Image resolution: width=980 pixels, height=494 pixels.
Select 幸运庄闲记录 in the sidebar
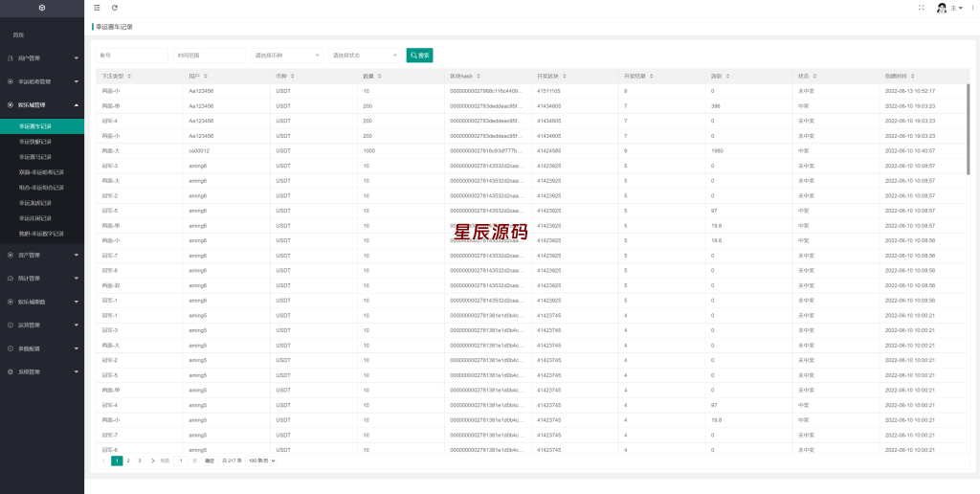[42, 218]
